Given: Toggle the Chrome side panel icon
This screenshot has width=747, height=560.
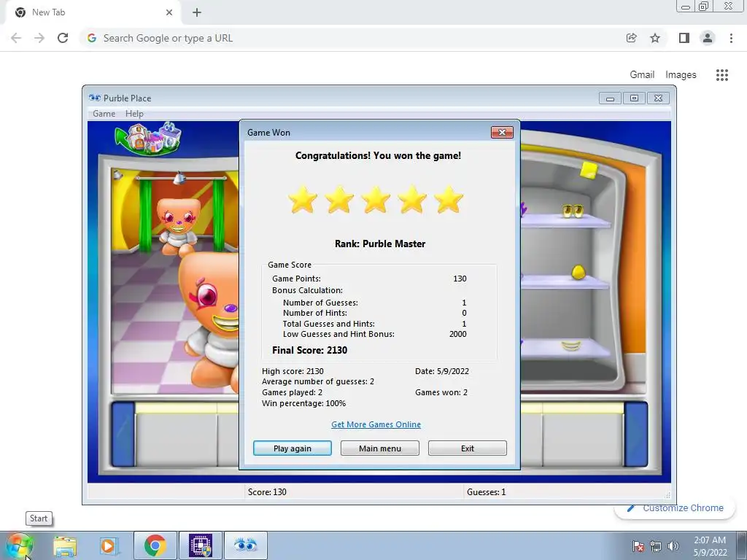Looking at the screenshot, I should (x=684, y=38).
